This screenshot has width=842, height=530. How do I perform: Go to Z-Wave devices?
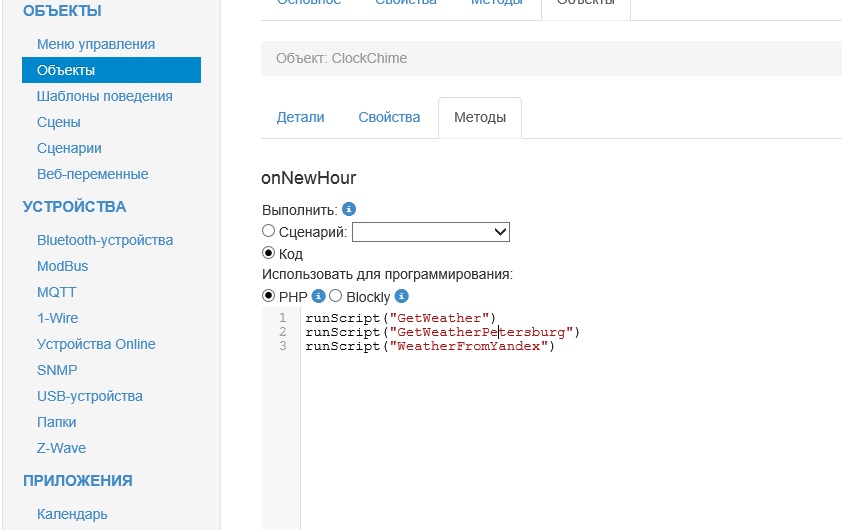click(x=61, y=448)
